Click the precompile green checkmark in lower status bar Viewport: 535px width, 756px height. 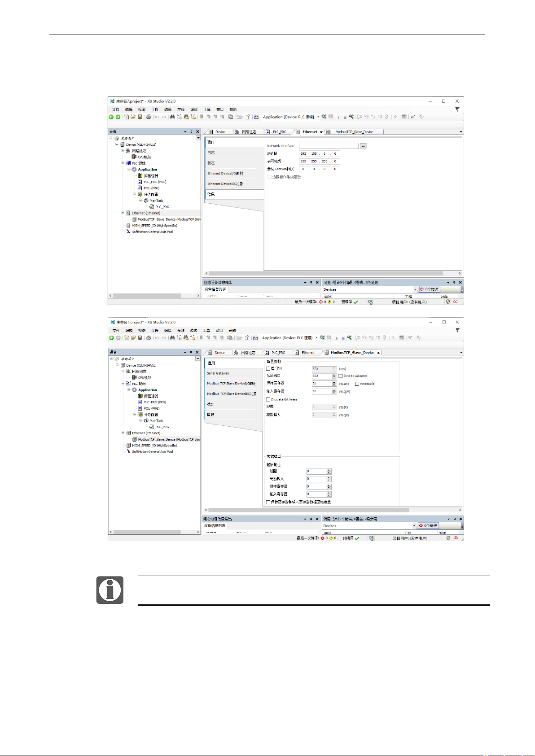(x=357, y=538)
